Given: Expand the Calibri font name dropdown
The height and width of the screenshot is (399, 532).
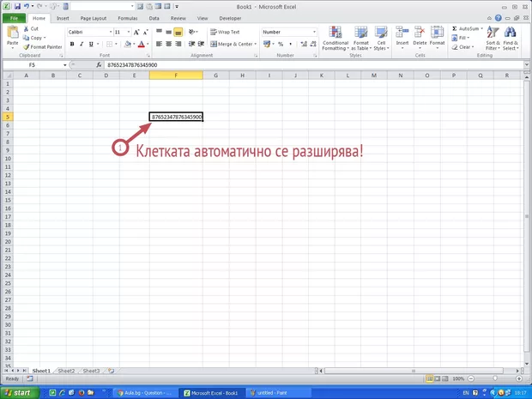Looking at the screenshot, I should [x=111, y=33].
